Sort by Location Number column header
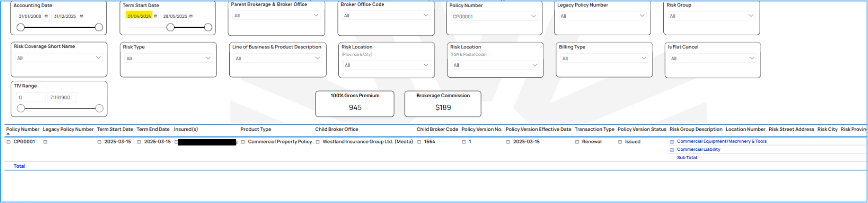868x203 pixels. tap(746, 129)
